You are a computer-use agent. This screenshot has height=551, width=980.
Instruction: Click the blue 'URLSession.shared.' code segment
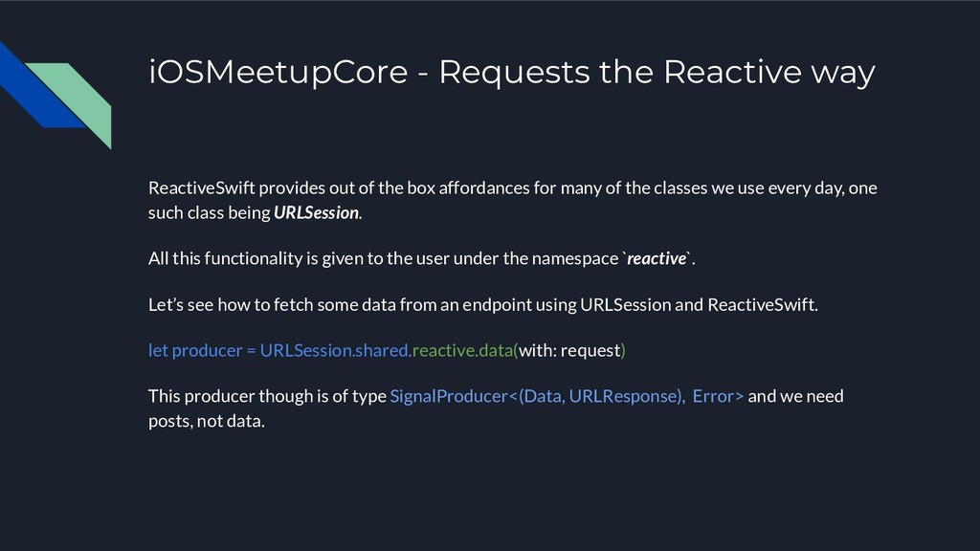pos(336,350)
